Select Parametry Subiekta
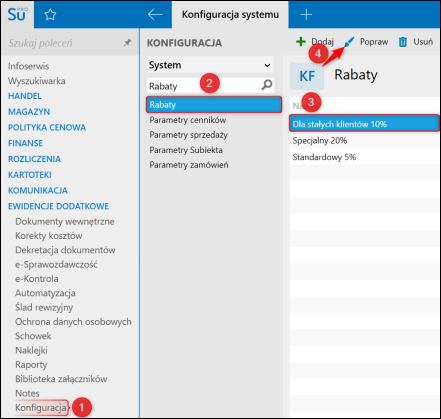 [186, 150]
